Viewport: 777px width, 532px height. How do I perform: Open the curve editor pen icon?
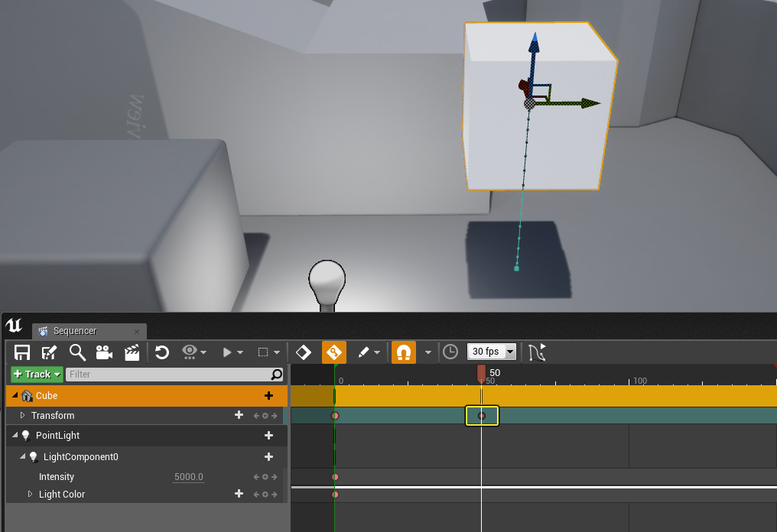click(365, 352)
